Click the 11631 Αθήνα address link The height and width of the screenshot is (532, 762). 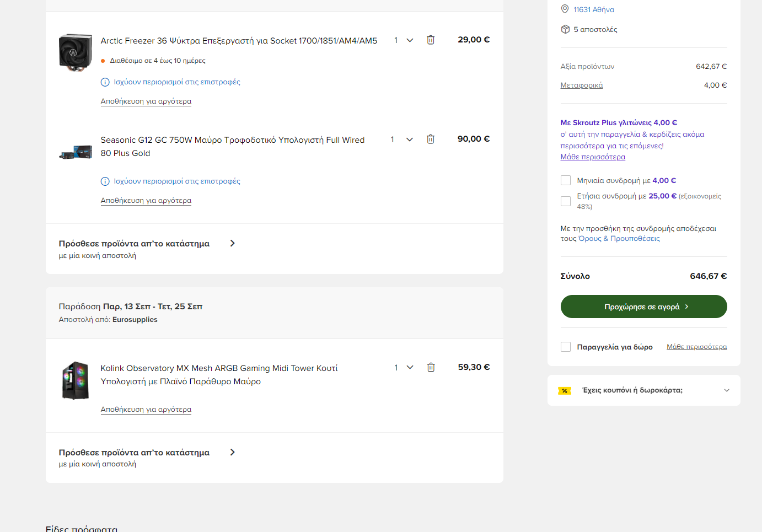click(x=594, y=9)
